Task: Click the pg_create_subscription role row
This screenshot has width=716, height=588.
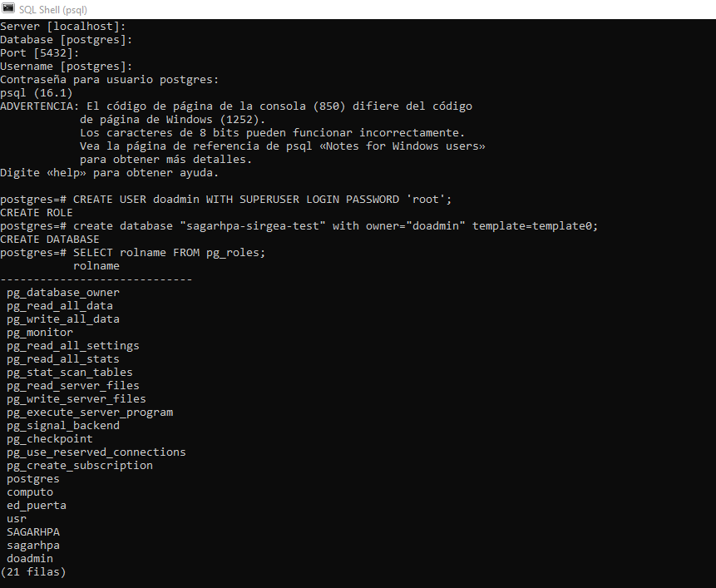Action: 80,465
